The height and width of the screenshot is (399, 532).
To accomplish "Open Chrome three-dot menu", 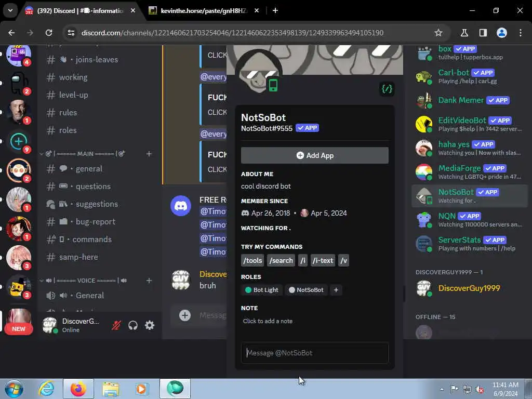I will point(521,33).
